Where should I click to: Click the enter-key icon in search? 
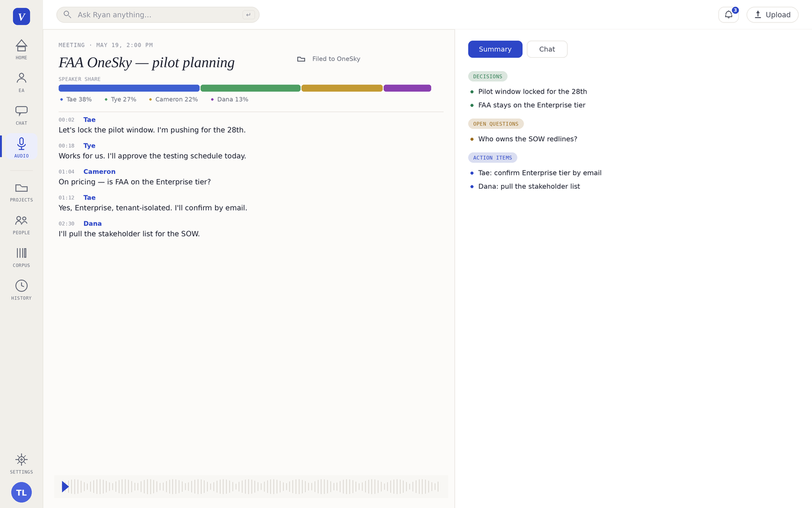pyautogui.click(x=248, y=15)
